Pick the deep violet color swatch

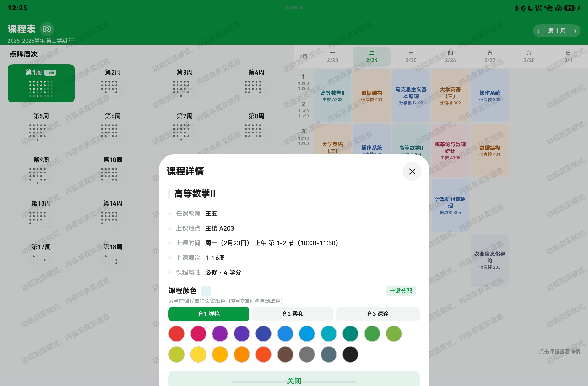tap(242, 334)
